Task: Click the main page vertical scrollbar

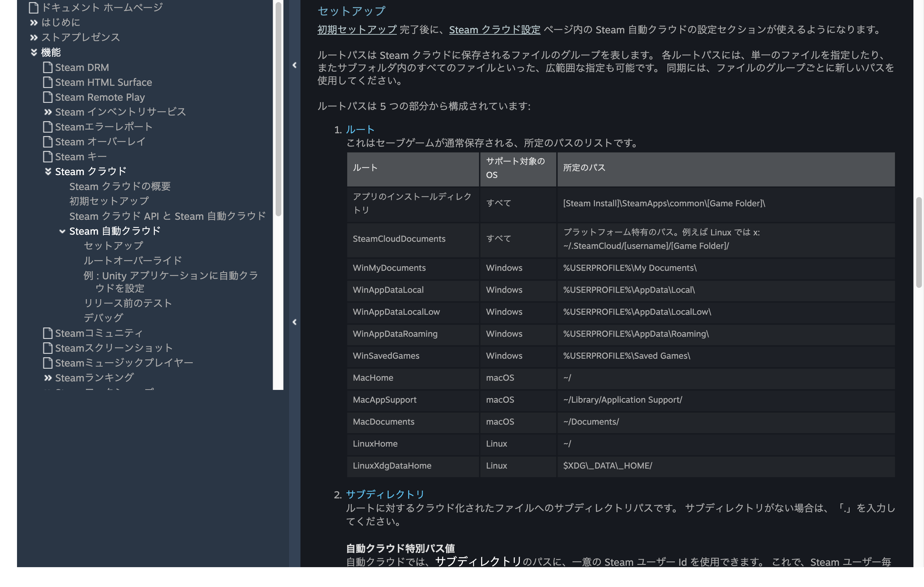Action: click(x=919, y=242)
